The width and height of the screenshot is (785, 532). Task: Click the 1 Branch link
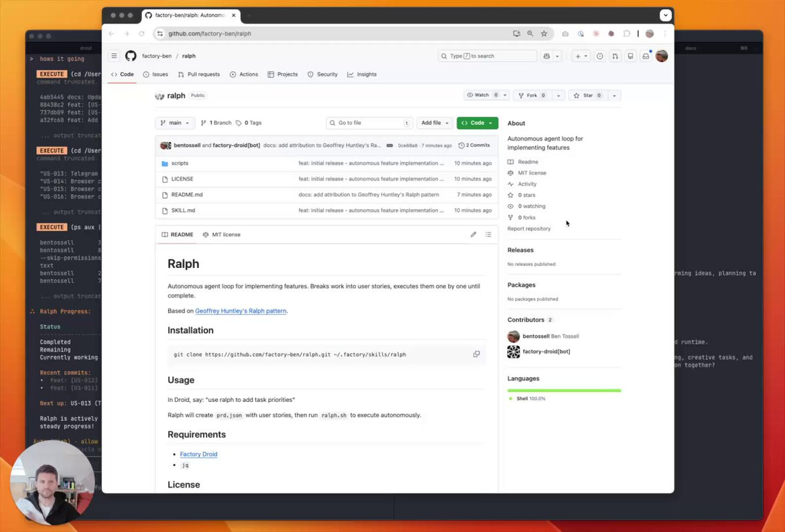(x=216, y=123)
